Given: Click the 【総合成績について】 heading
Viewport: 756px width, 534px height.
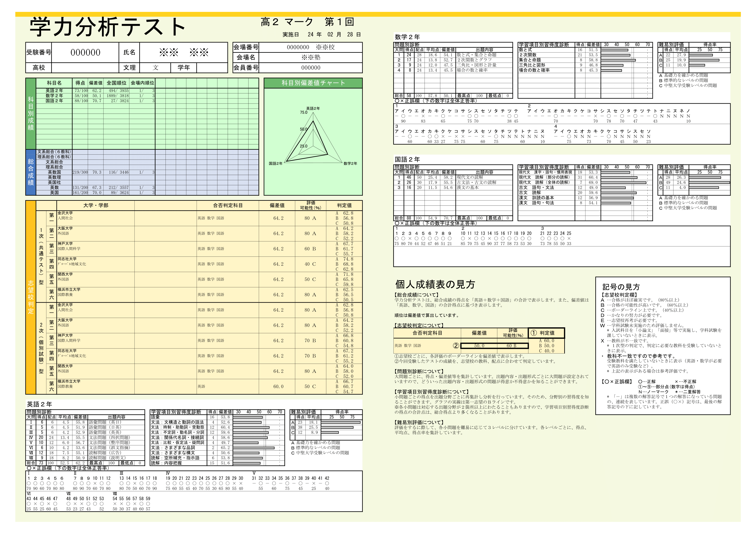Looking at the screenshot, I should click(x=417, y=295).
